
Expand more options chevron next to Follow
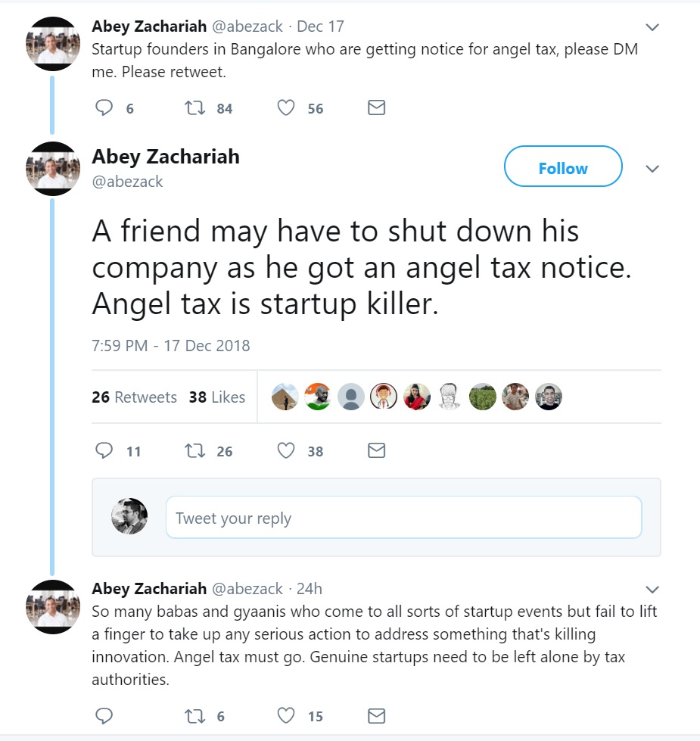tap(652, 168)
